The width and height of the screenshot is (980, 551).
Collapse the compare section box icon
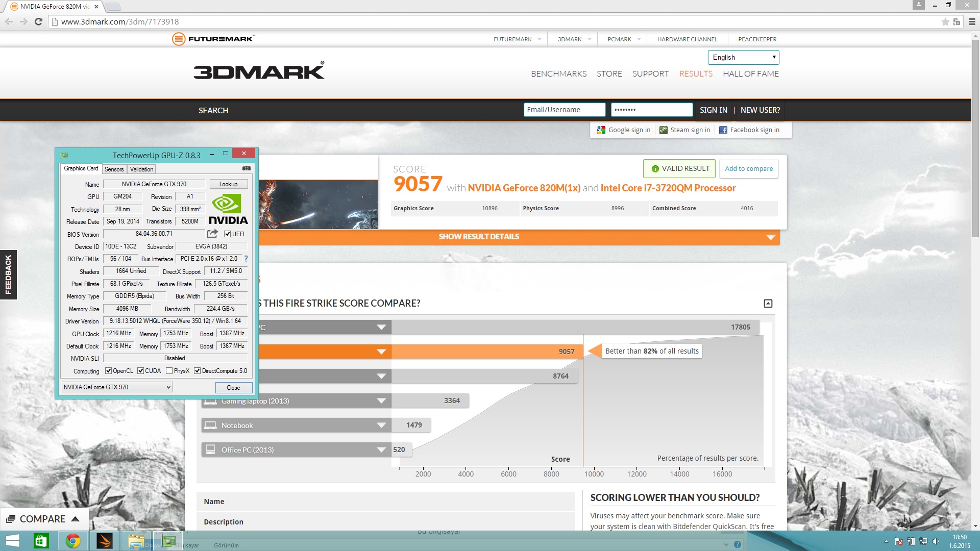[x=768, y=304]
